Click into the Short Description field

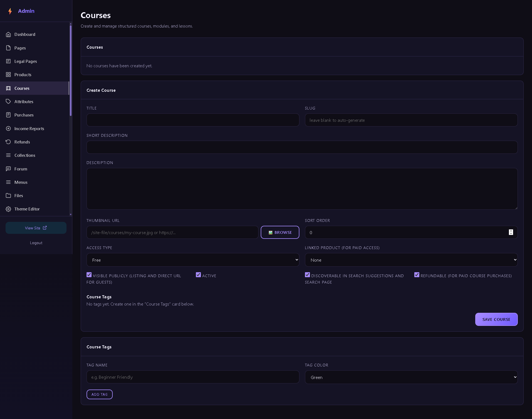click(302, 147)
